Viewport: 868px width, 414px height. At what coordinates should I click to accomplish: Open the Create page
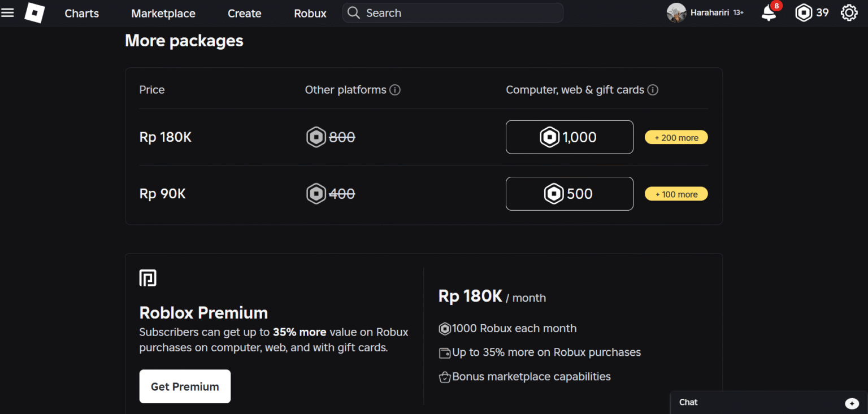(245, 13)
